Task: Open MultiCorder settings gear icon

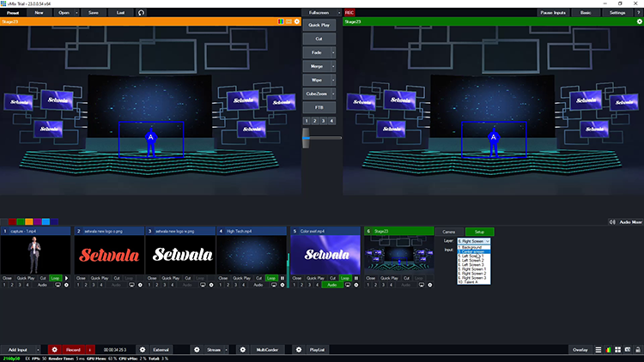Action: click(x=242, y=350)
